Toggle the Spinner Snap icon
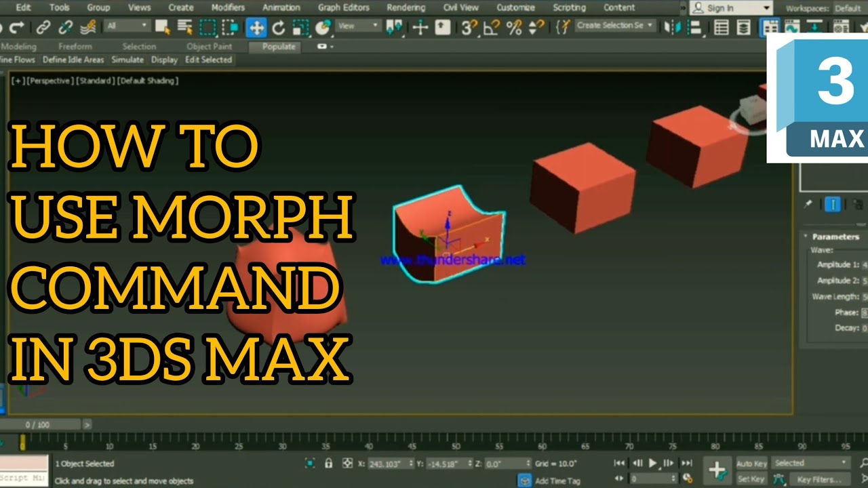 click(536, 28)
